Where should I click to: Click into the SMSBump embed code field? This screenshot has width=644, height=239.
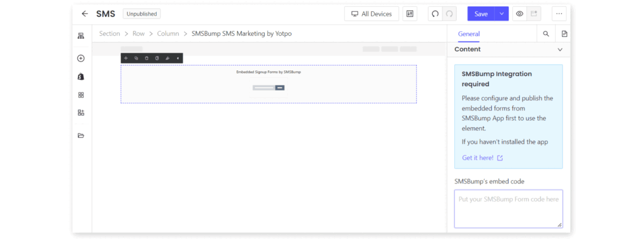point(509,209)
